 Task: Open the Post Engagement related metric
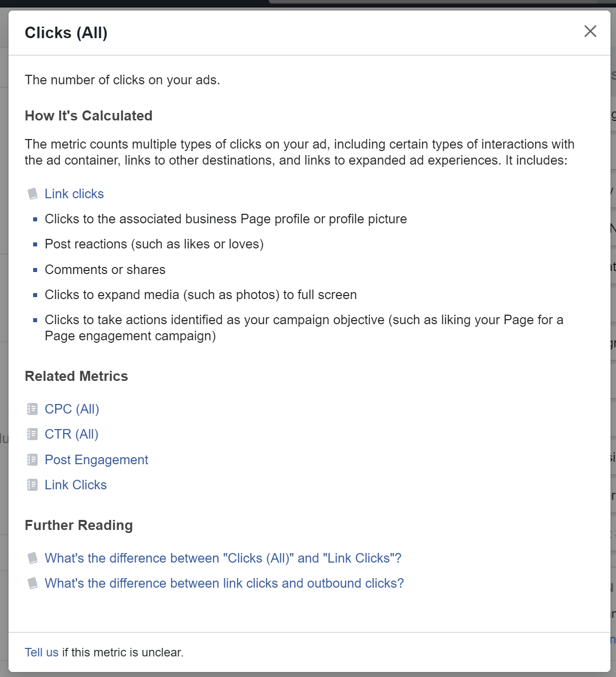96,459
